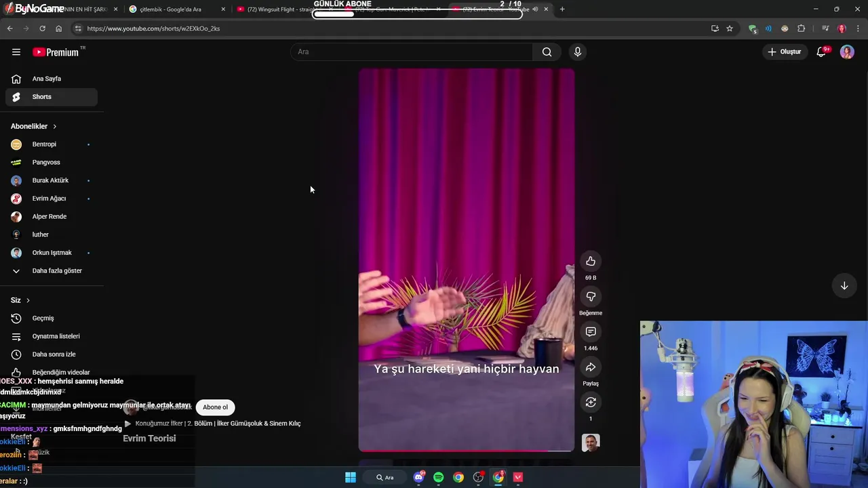Open Daha sonra izle list

pos(52,354)
